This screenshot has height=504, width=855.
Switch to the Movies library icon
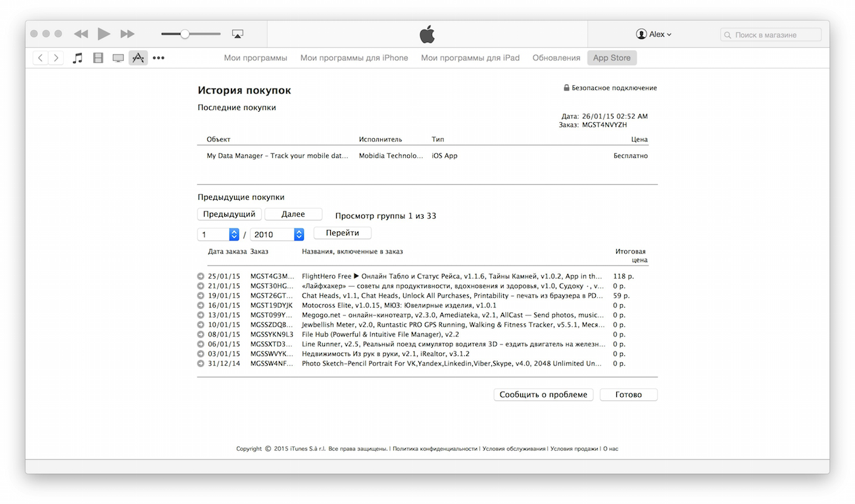tap(98, 58)
